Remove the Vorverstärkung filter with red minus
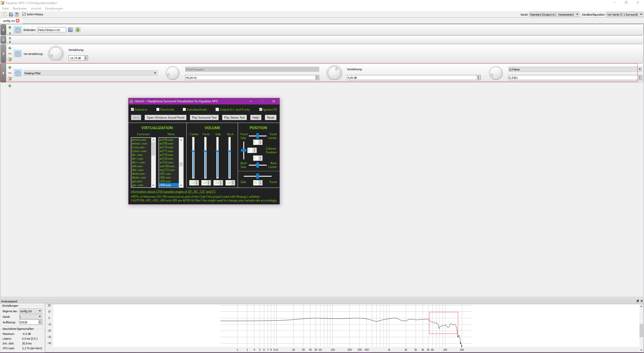644x353 pixels. pos(10,54)
